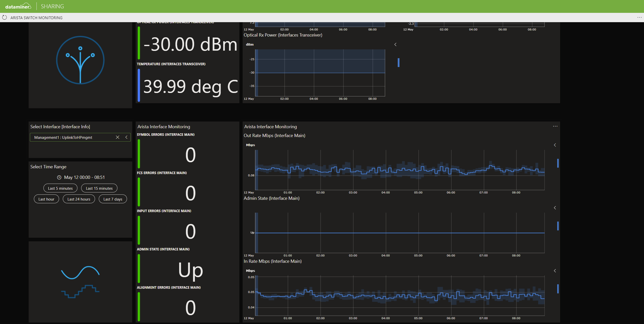Screen dimensions: 644x324
Task: Click the refresh icon beside Arista Switch Monitoring
Action: [4, 18]
